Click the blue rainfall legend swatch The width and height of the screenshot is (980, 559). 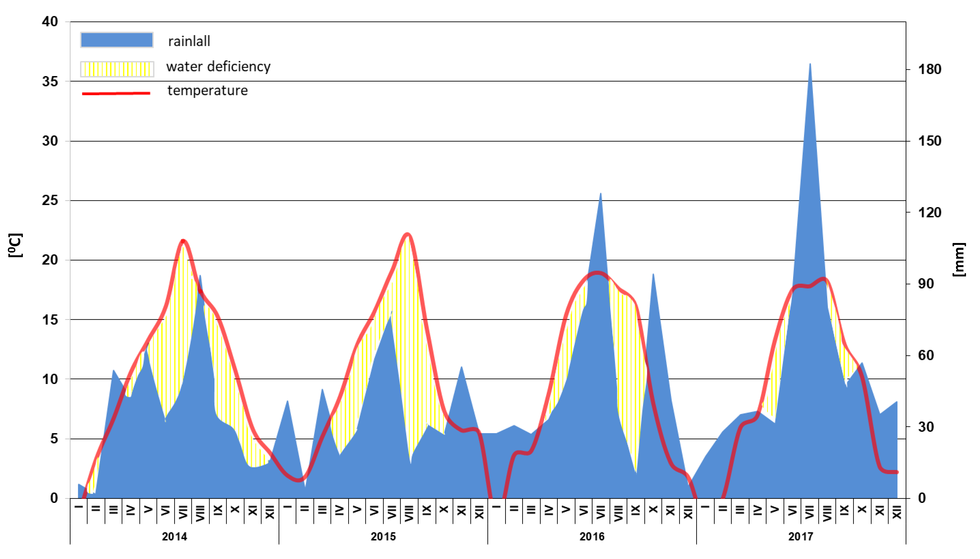116,40
